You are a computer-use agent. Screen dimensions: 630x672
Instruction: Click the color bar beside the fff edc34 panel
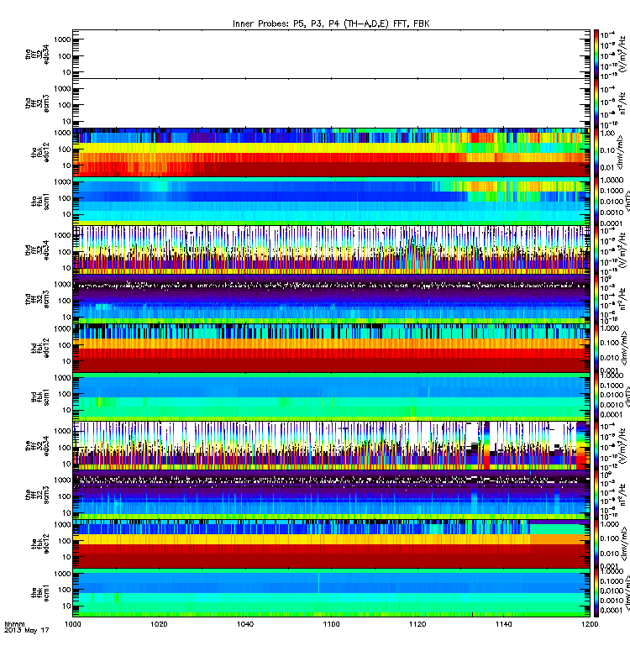[x=596, y=446]
